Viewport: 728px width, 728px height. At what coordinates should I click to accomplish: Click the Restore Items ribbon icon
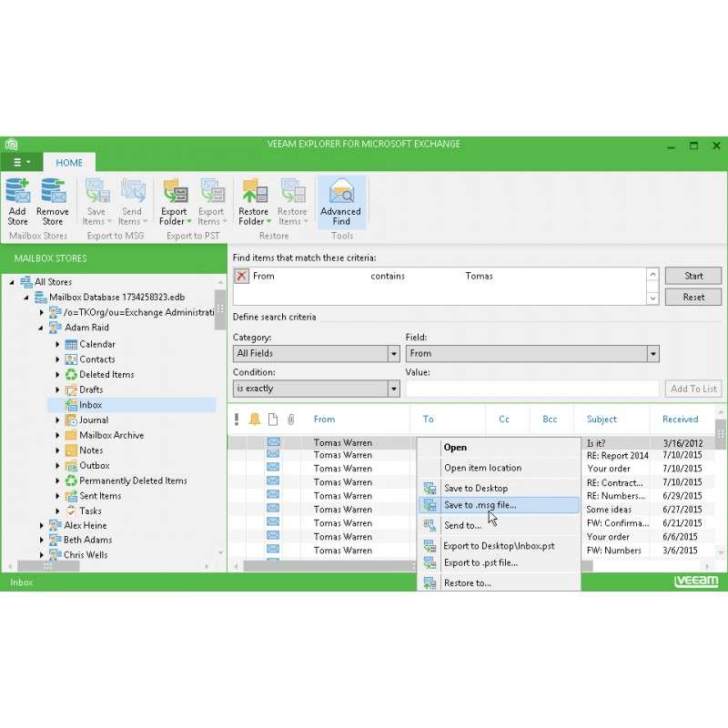click(x=292, y=191)
